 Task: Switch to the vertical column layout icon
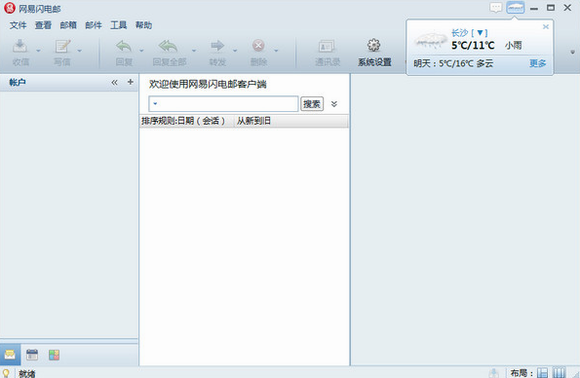click(559, 372)
